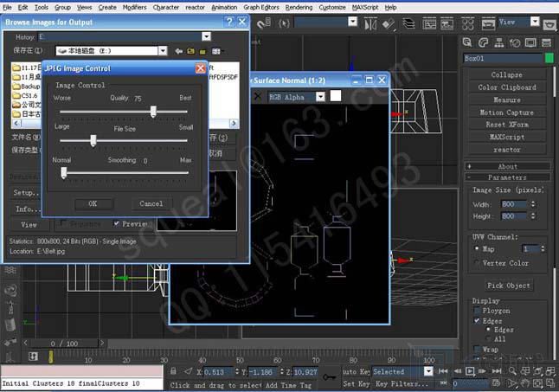Open the View render type dropdown
Image resolution: width=559 pixels, height=392 pixels.
pyautogui.click(x=535, y=22)
